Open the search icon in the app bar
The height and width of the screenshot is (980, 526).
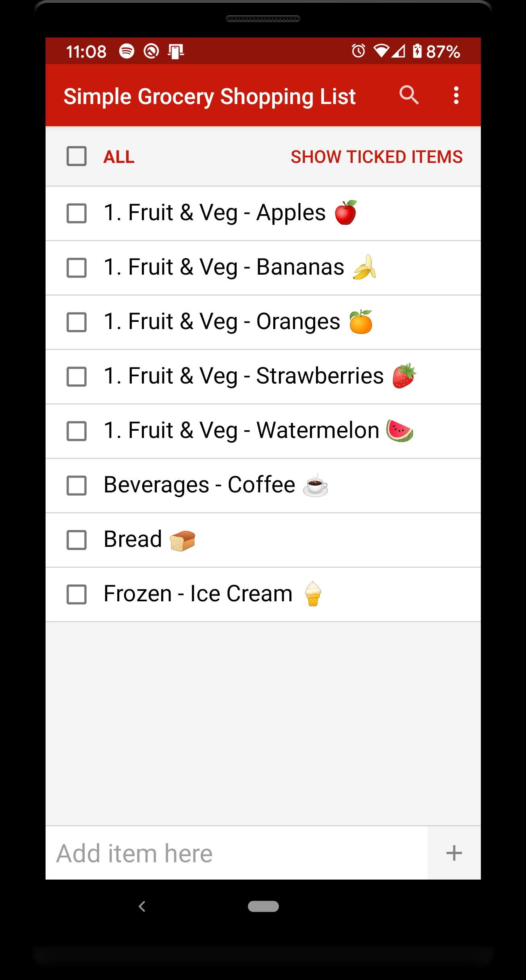(x=409, y=96)
